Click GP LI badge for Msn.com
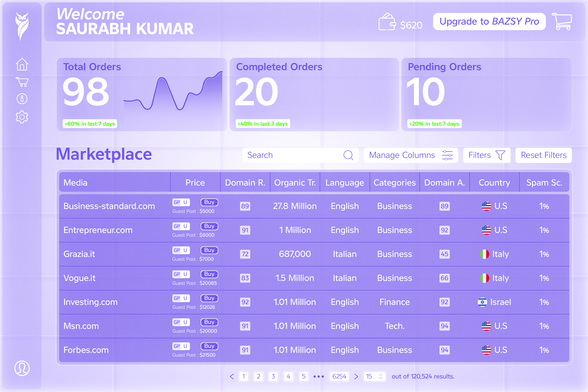The image size is (588, 392). click(x=181, y=322)
